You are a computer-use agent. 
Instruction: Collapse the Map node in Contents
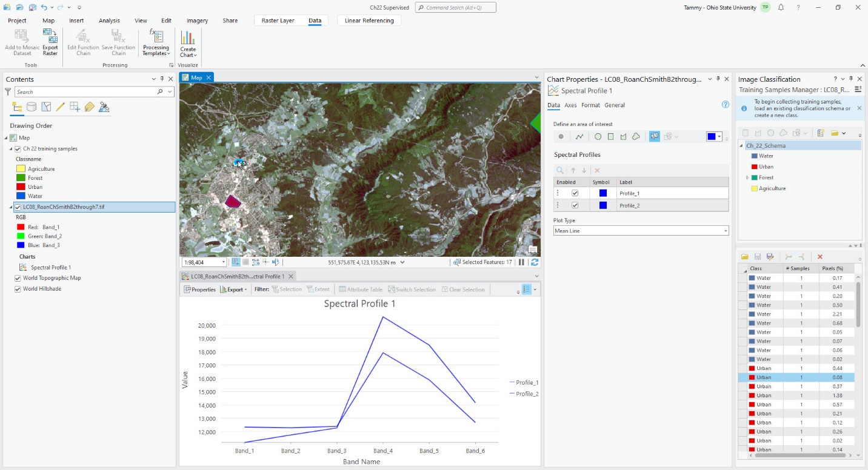(x=5, y=138)
